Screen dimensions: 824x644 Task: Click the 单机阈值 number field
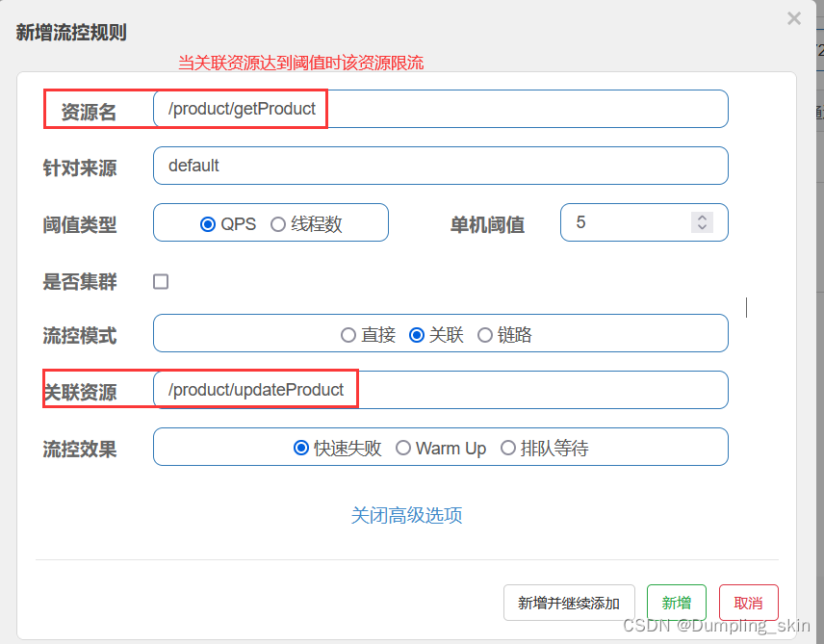[x=644, y=222]
